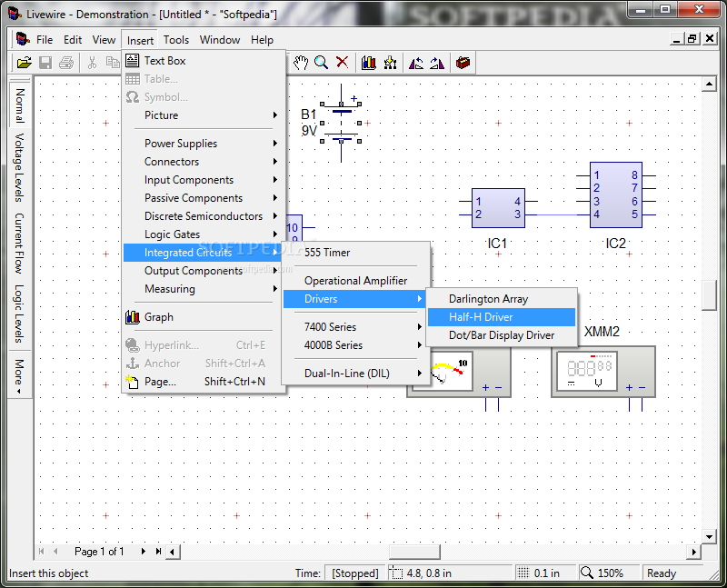Choose Darlington Array menu entry
The width and height of the screenshot is (727, 588).
[x=502, y=299]
